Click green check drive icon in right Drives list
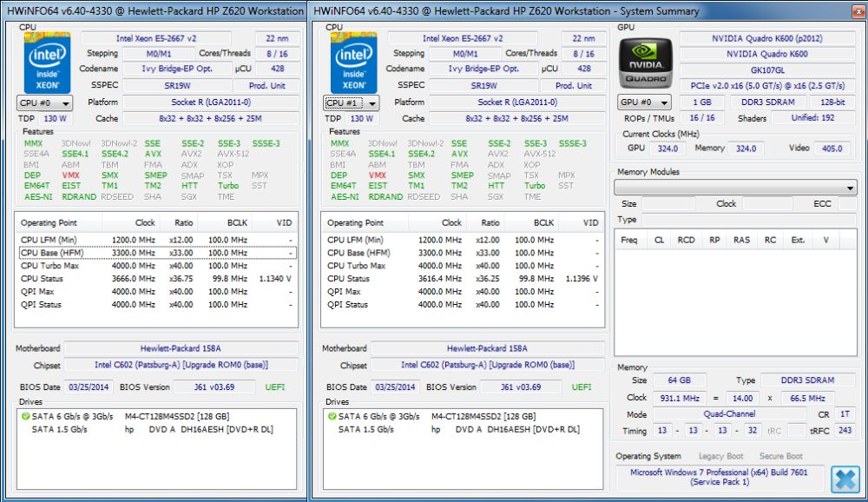 point(332,416)
